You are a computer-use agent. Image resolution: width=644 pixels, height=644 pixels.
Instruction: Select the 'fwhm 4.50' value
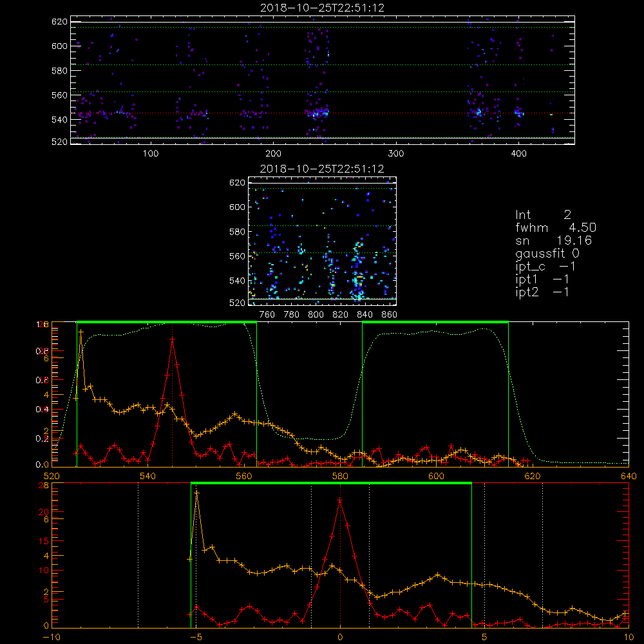coord(556,227)
